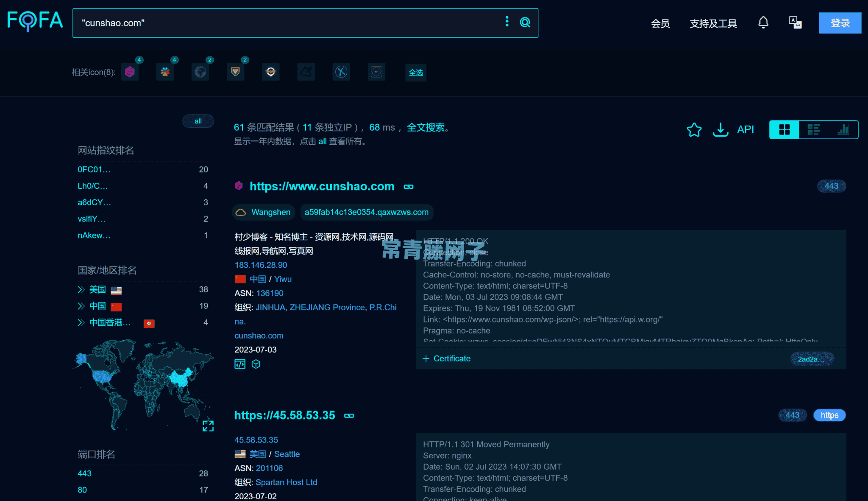The width and height of the screenshot is (868, 501).
Task: Switch to chart statistics view
Action: click(843, 130)
